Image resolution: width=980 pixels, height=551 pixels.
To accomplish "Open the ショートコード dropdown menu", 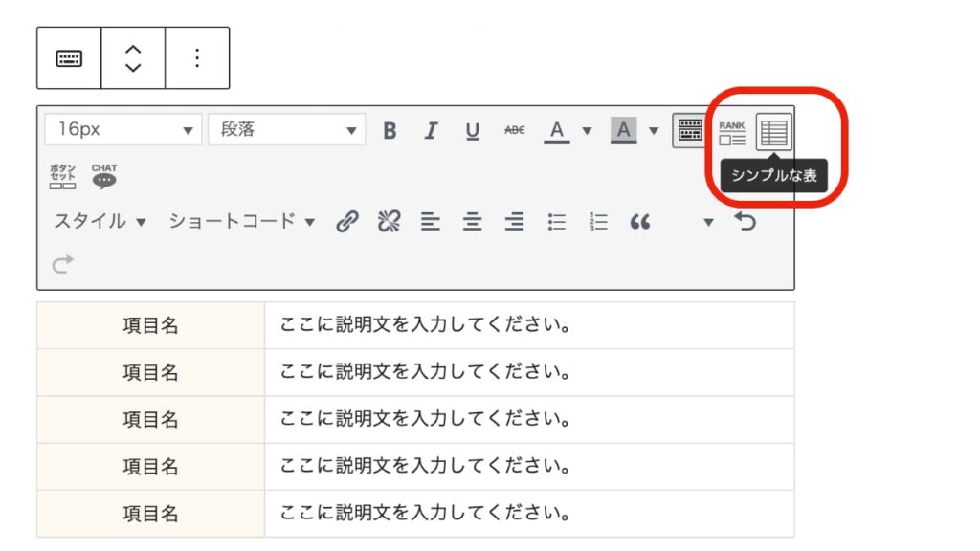I will tap(242, 222).
